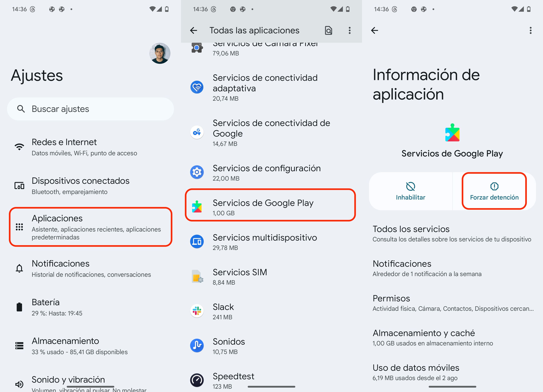Open Redes e Internet settings
543x392 pixels.
pyautogui.click(x=90, y=147)
